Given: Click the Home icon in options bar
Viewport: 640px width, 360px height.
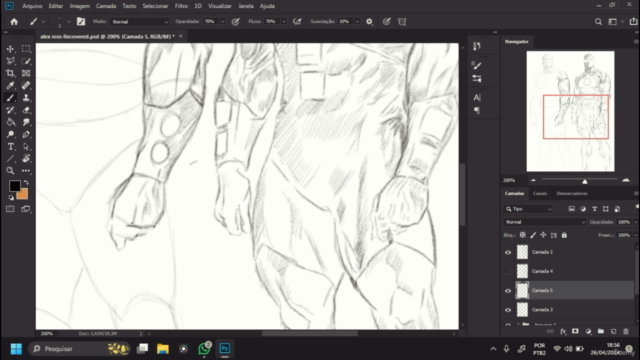Looking at the screenshot, I should point(14,22).
